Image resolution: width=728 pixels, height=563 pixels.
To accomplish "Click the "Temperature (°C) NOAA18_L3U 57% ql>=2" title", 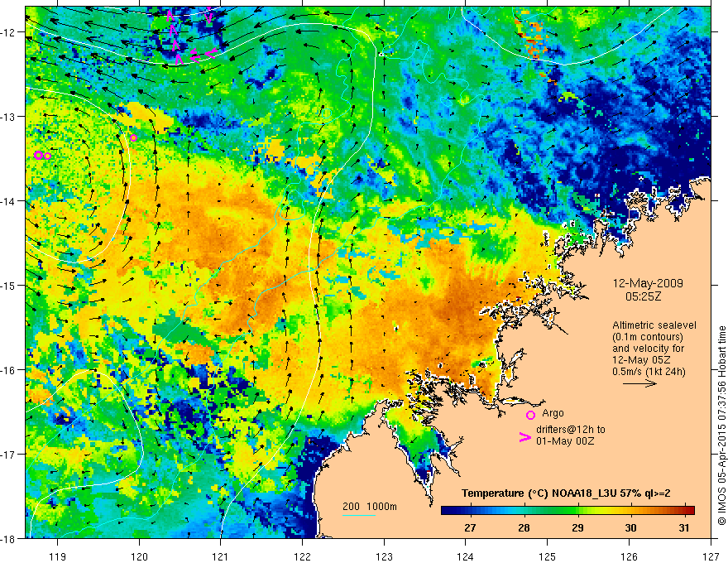I will click(x=566, y=493).
